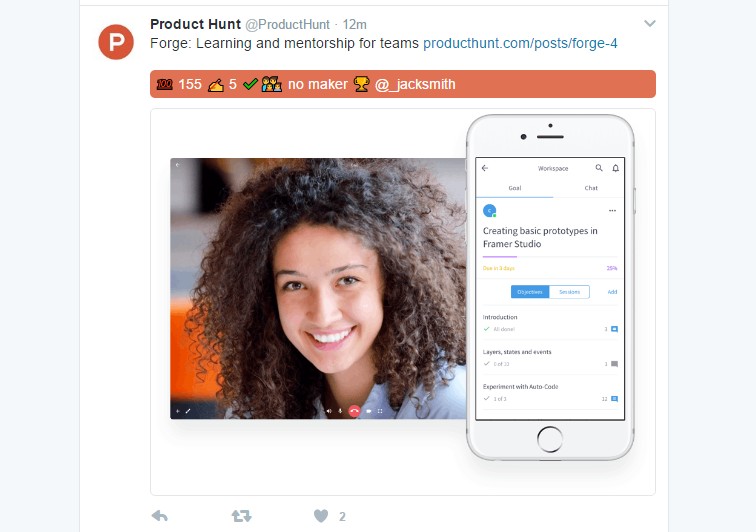Reply to the Product Hunt tweet

tap(160, 516)
